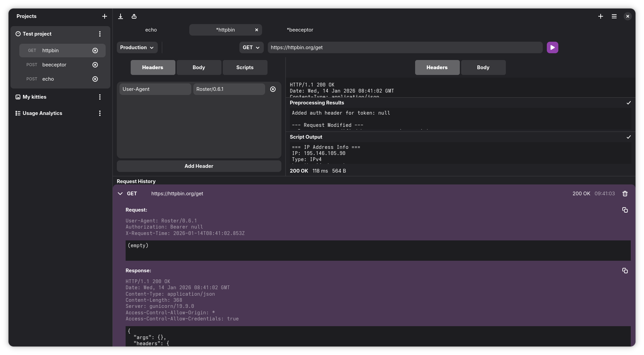Image resolution: width=644 pixels, height=355 pixels.
Task: Click the import download icon in toolbar
Action: [121, 16]
